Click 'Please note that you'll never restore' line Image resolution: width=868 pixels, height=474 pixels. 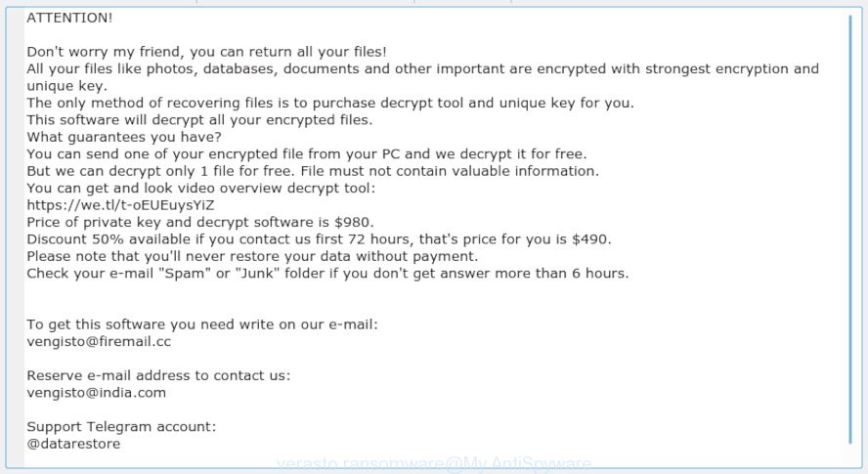pos(252,256)
